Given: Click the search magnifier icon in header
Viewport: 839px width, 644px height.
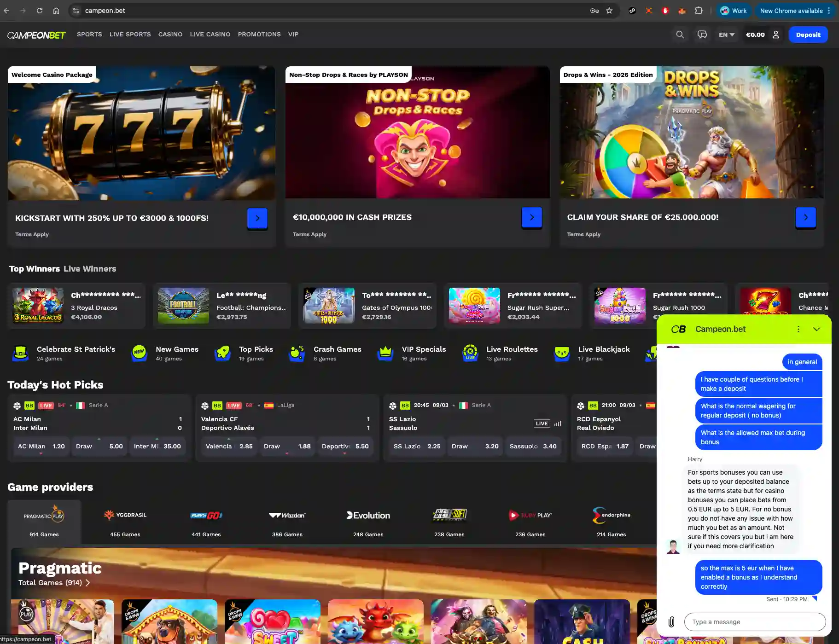Looking at the screenshot, I should (680, 35).
